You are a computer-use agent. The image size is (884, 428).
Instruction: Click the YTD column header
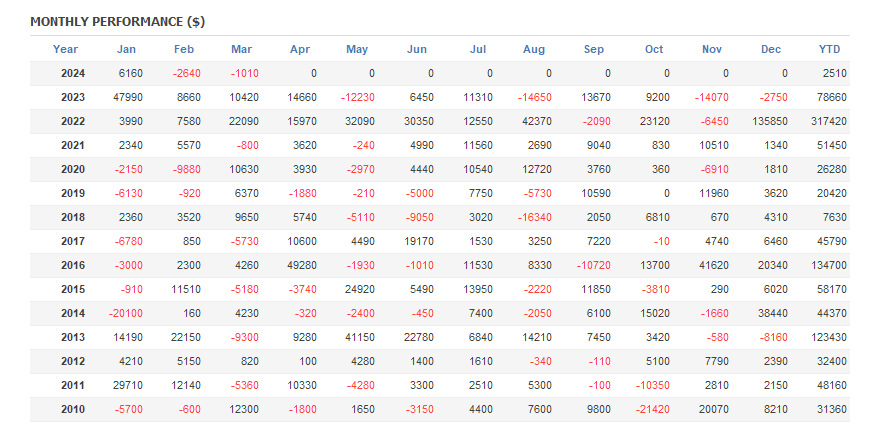(830, 49)
